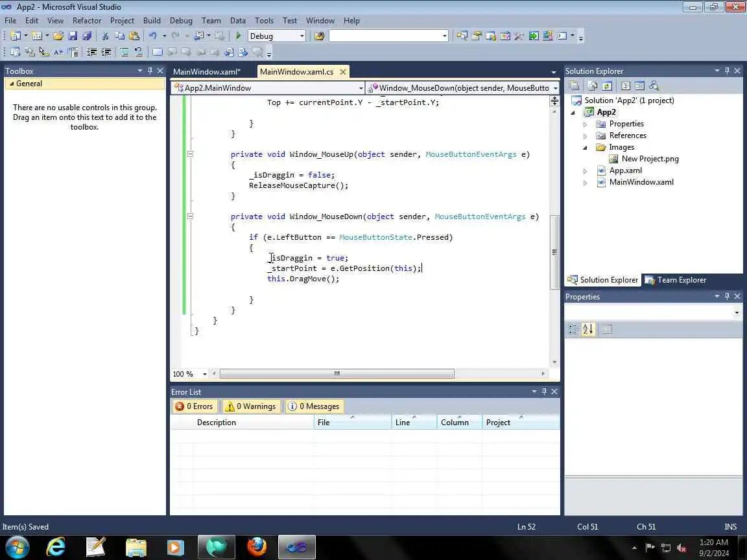Toggle auto-hide pin on Properties panel

[727, 296]
